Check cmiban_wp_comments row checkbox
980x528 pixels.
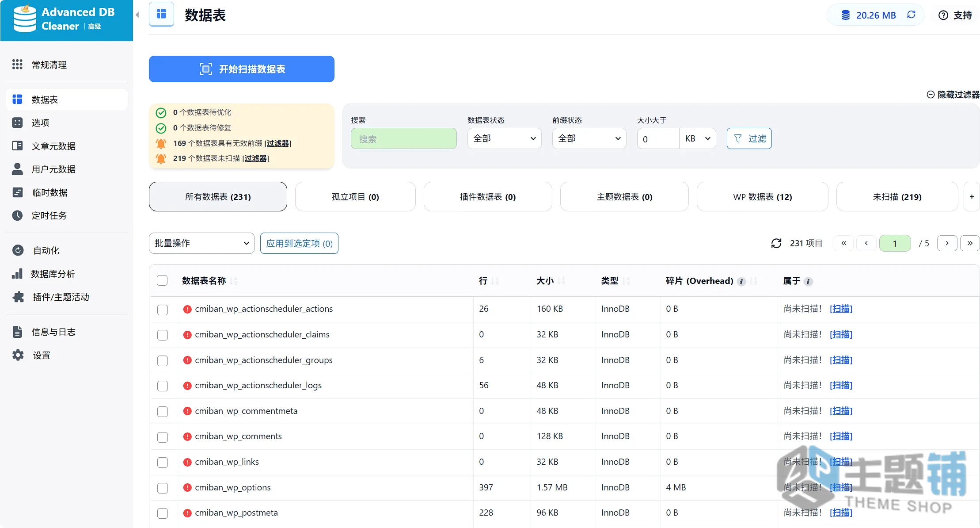click(163, 437)
